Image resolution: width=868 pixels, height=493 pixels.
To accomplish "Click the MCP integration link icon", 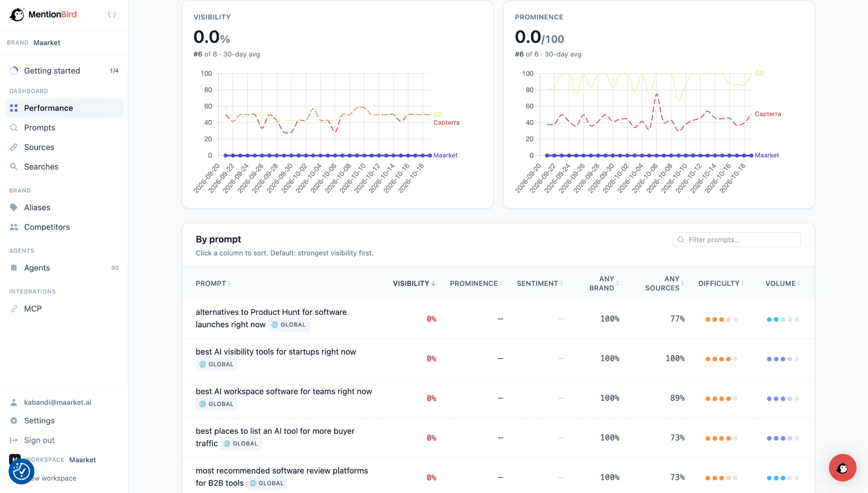I will 14,308.
